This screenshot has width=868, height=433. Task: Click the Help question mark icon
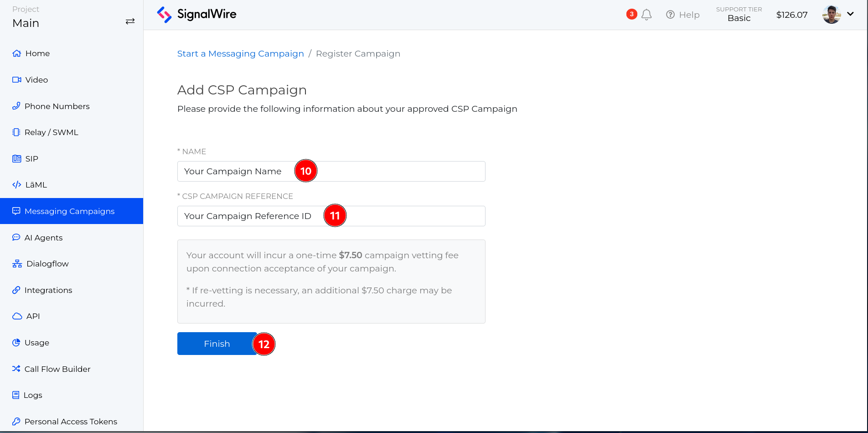click(x=670, y=14)
